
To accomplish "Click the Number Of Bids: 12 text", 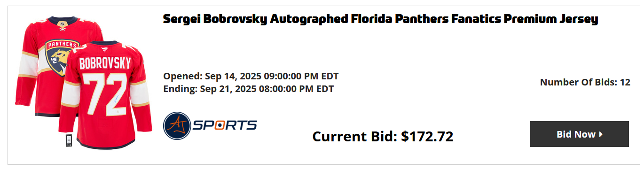I will (585, 82).
